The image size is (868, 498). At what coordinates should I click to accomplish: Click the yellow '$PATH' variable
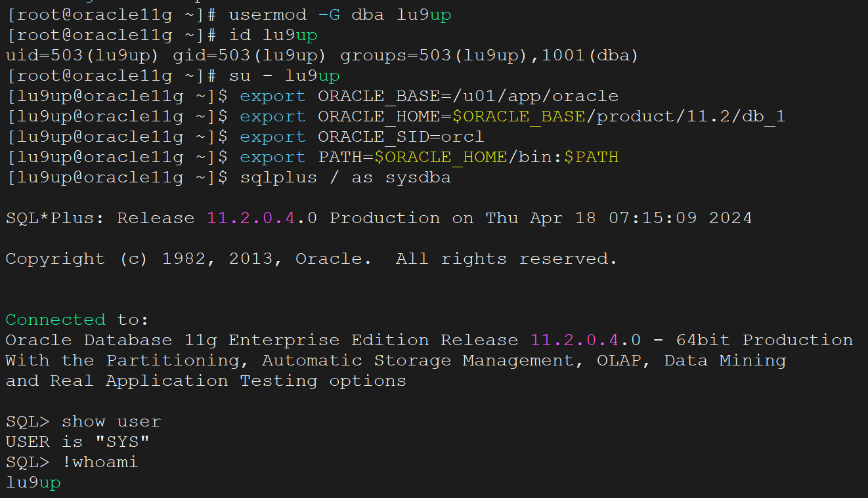tap(590, 157)
